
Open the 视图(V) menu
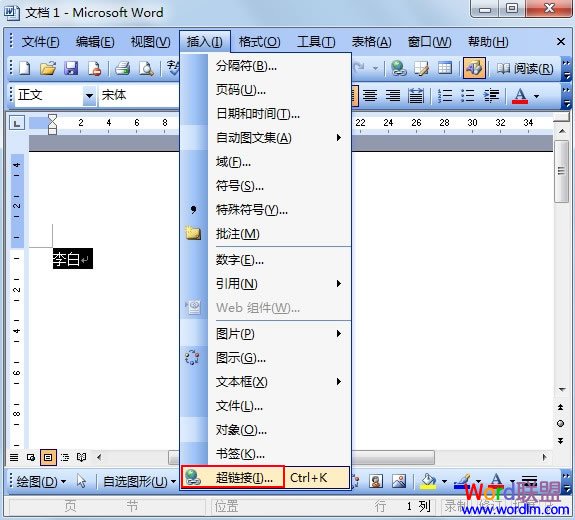tap(150, 42)
